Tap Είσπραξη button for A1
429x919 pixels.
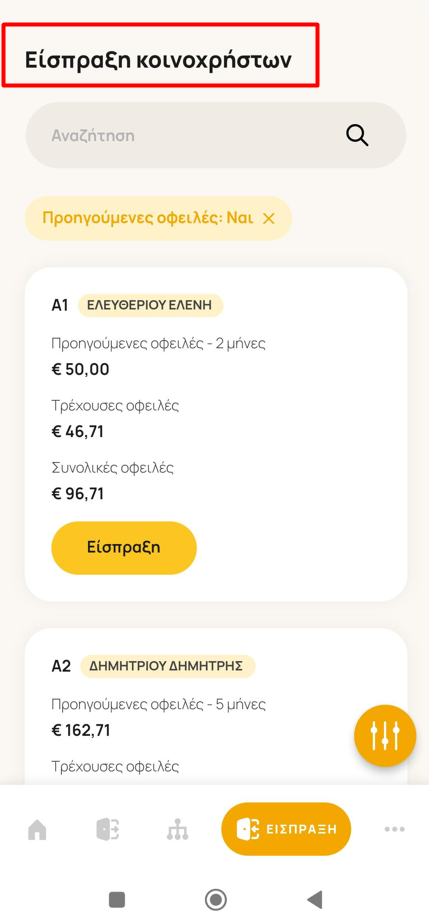pyautogui.click(x=124, y=547)
